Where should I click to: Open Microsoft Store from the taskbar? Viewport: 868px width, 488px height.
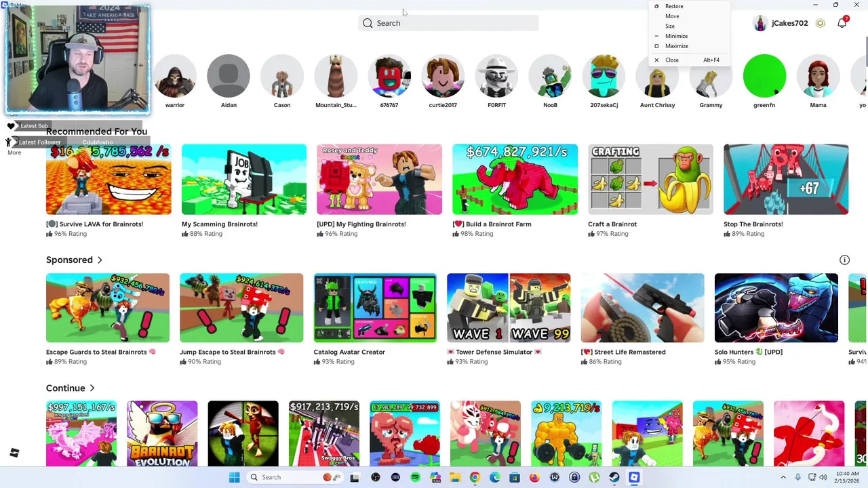(x=515, y=477)
